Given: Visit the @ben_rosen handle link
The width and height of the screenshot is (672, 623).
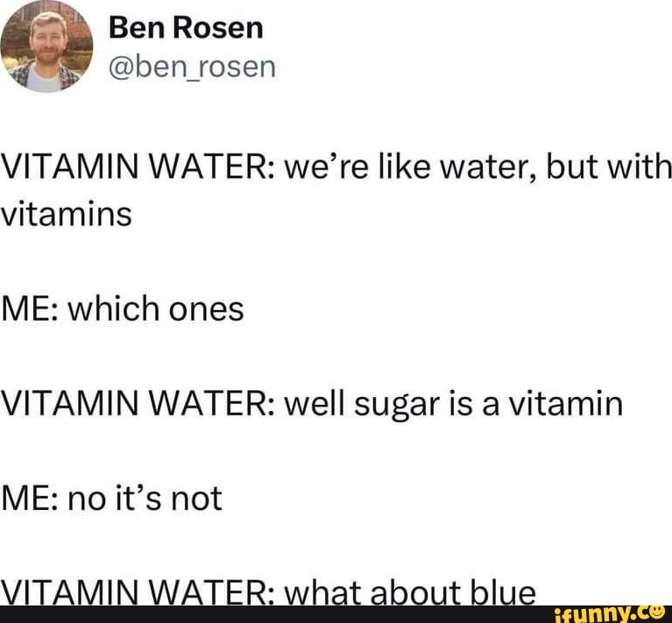Looking at the screenshot, I should click(x=192, y=67).
